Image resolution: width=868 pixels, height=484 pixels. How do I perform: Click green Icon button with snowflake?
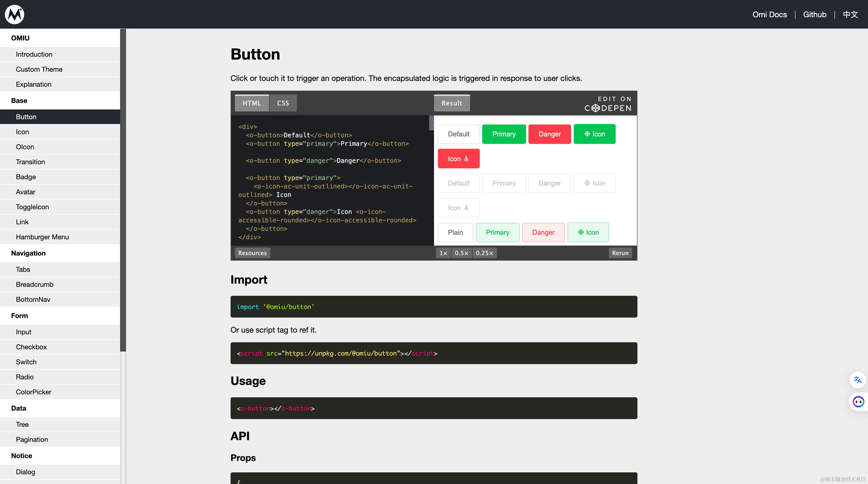coord(594,134)
